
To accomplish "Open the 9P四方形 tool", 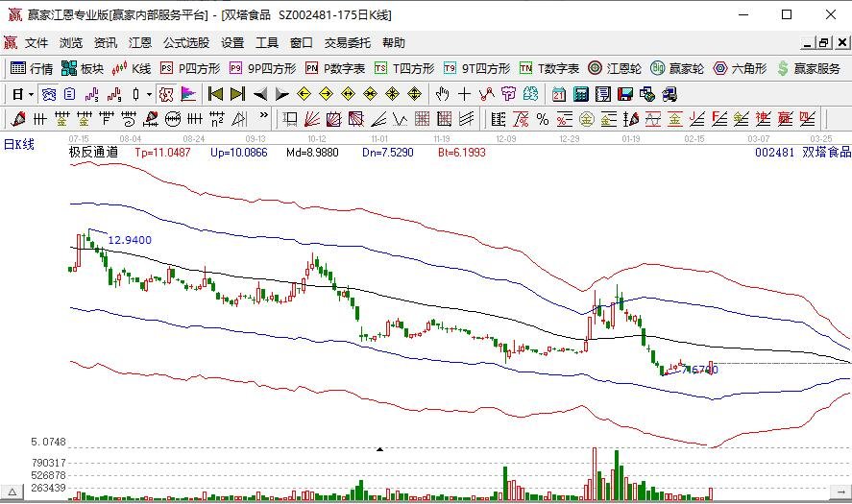I will (x=262, y=68).
